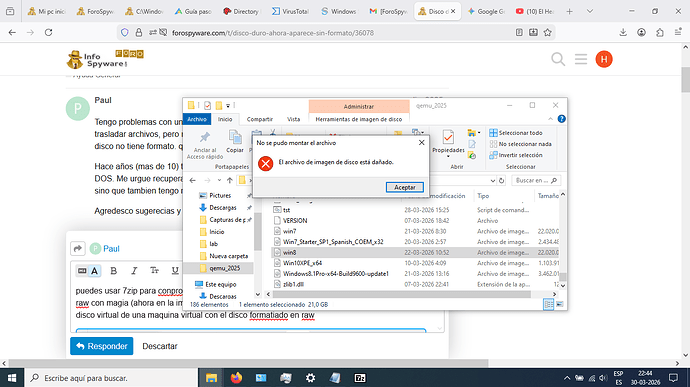Select the lab folder in navigation pane
This screenshot has height=387, width=690.
point(213,244)
